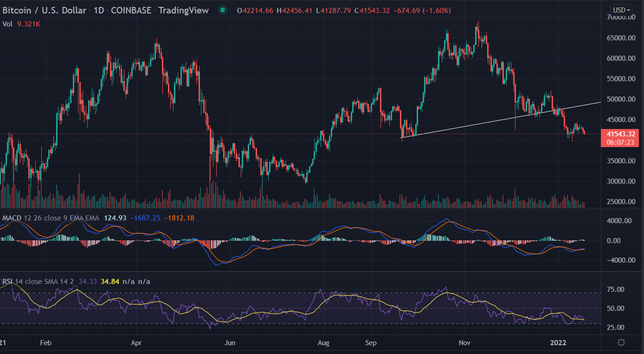Click the Nov label on time axis

coord(465,343)
